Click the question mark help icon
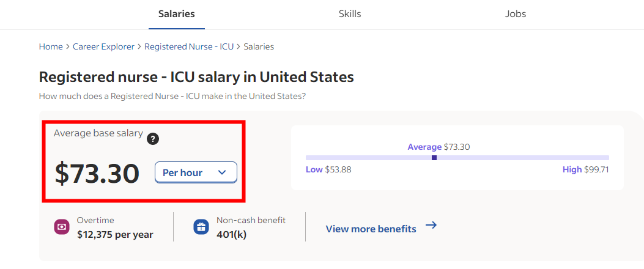644x269 pixels. coord(153,139)
